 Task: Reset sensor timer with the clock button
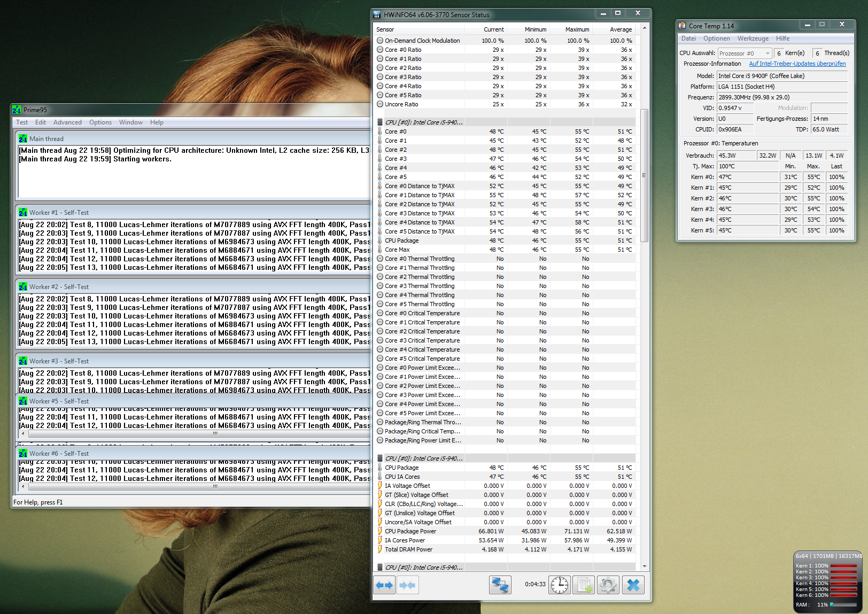[560, 585]
